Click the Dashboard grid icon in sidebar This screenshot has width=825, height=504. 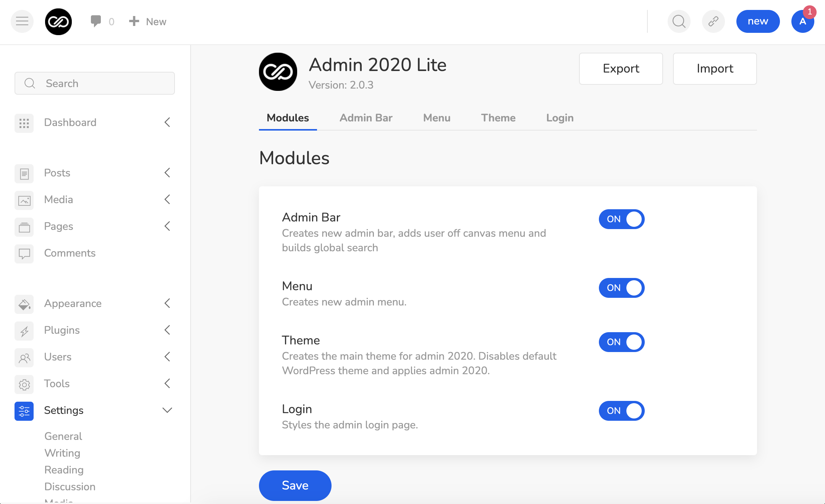[x=24, y=123]
